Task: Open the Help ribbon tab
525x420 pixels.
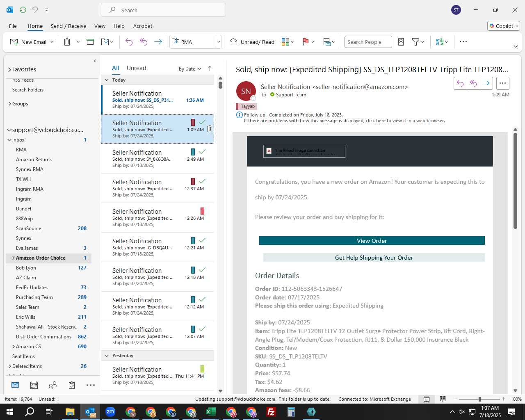Action: 119,26
